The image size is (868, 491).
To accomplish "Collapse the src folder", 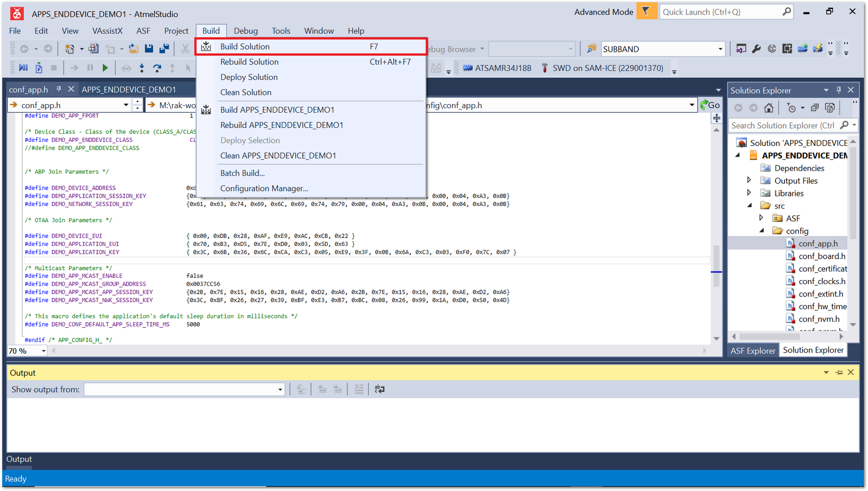I will 750,205.
